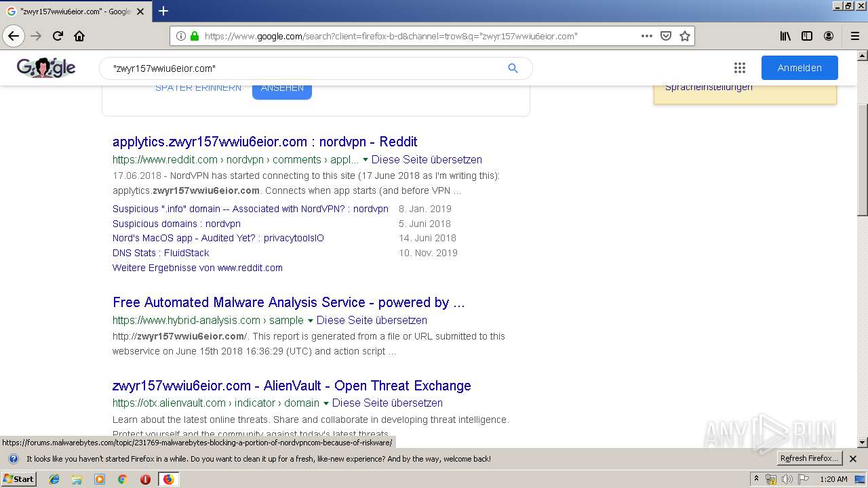Open the Firefox hamburger menu
868x488 pixels.
(854, 36)
